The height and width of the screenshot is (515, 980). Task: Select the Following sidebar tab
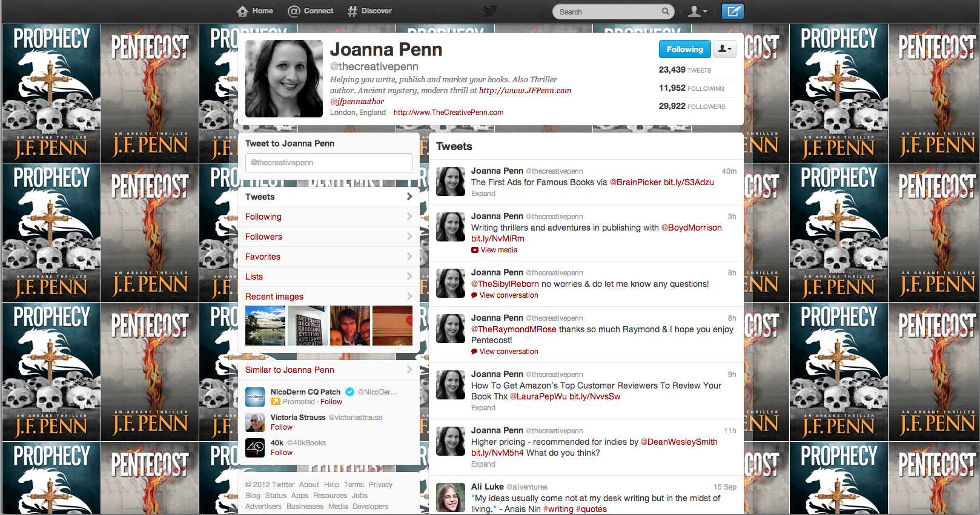(x=328, y=217)
